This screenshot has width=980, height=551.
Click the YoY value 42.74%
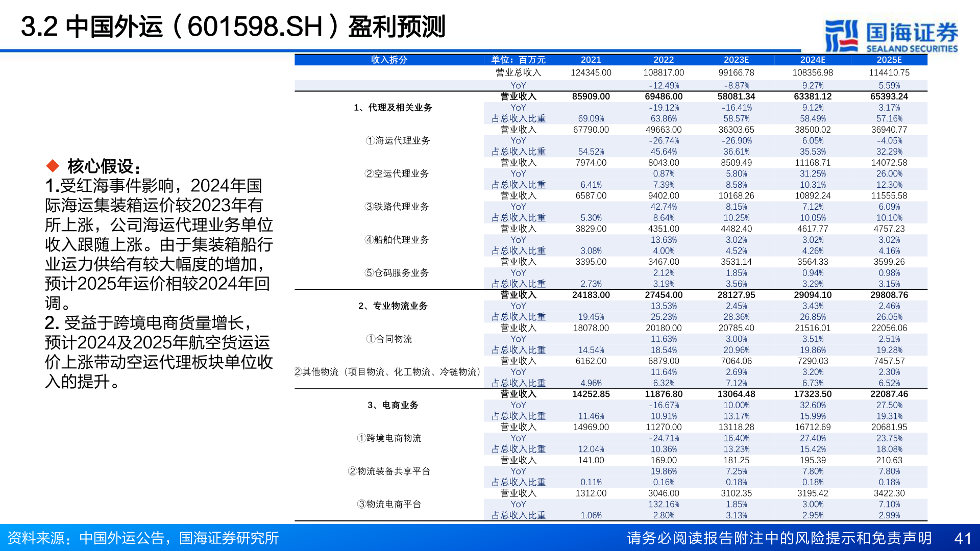point(664,207)
